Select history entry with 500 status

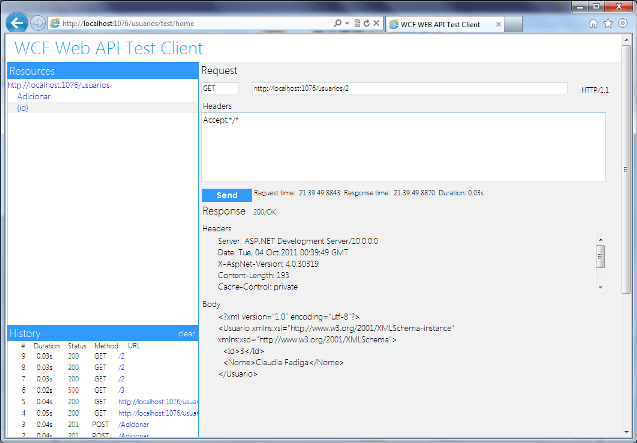(72, 389)
